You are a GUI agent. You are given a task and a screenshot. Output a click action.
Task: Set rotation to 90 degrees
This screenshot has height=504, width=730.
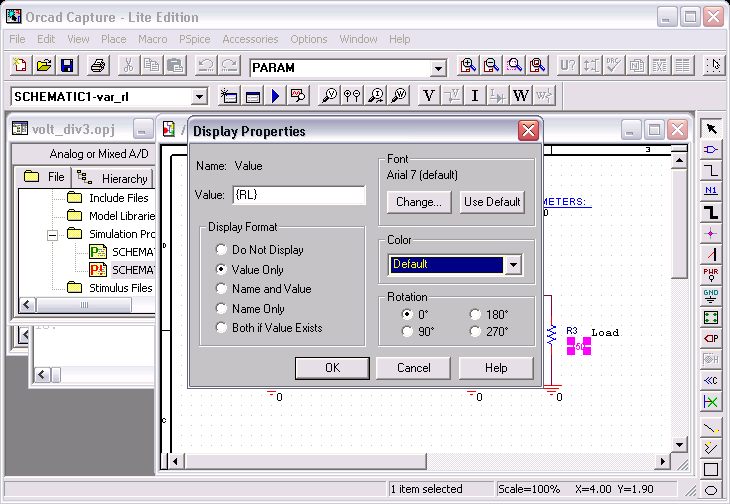click(407, 331)
